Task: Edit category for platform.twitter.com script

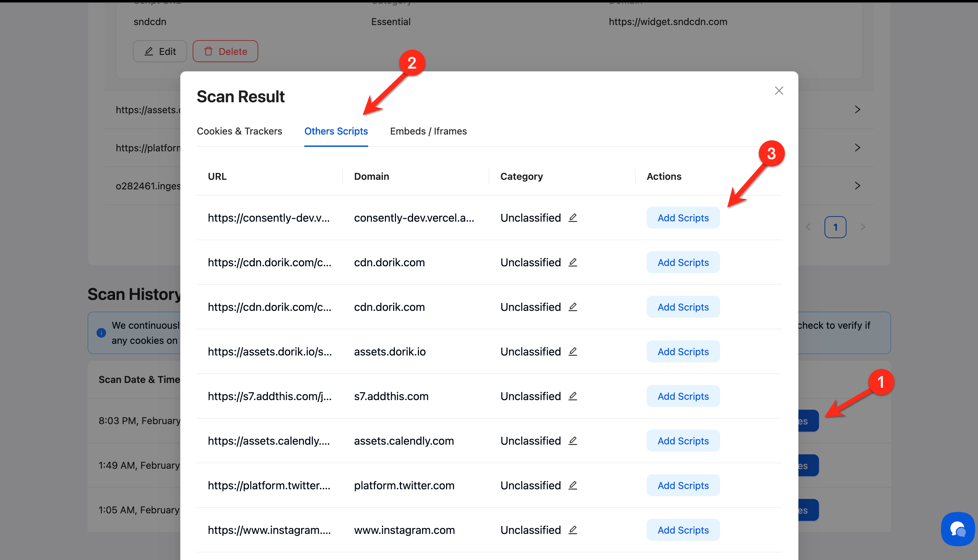Action: point(573,486)
